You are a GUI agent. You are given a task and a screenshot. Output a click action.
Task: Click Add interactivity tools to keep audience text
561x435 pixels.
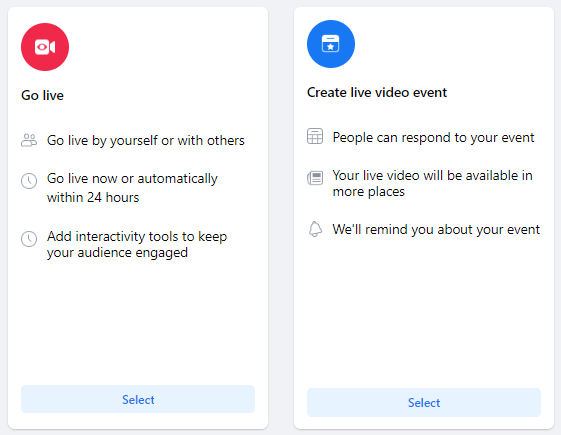pos(137,244)
